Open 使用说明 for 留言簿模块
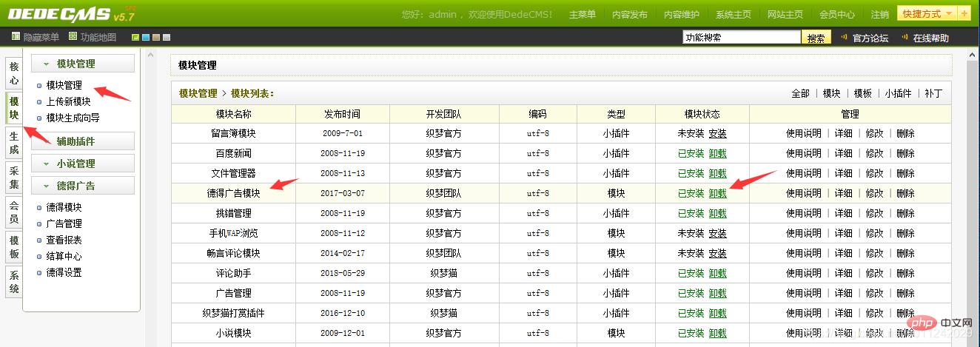This screenshot has width=980, height=347. coord(804,134)
